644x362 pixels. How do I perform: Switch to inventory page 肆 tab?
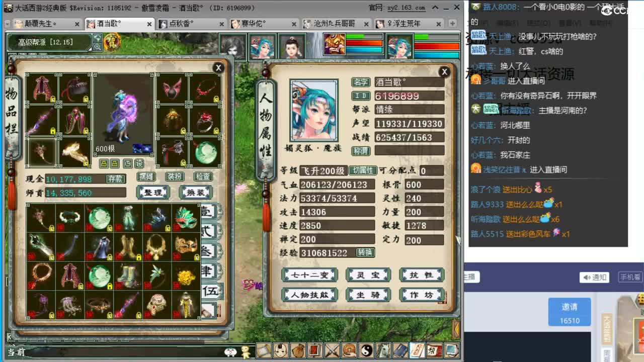tap(208, 271)
